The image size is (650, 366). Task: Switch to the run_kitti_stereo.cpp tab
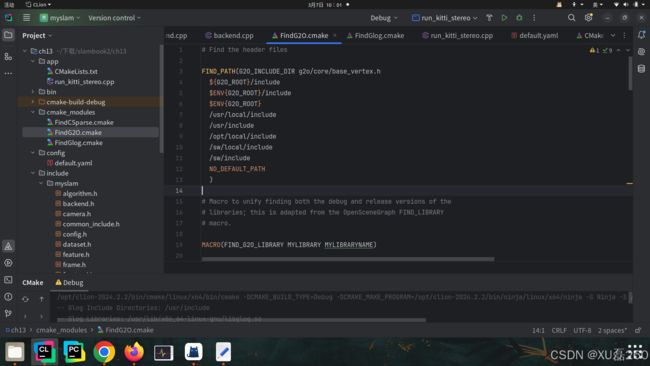coord(458,36)
